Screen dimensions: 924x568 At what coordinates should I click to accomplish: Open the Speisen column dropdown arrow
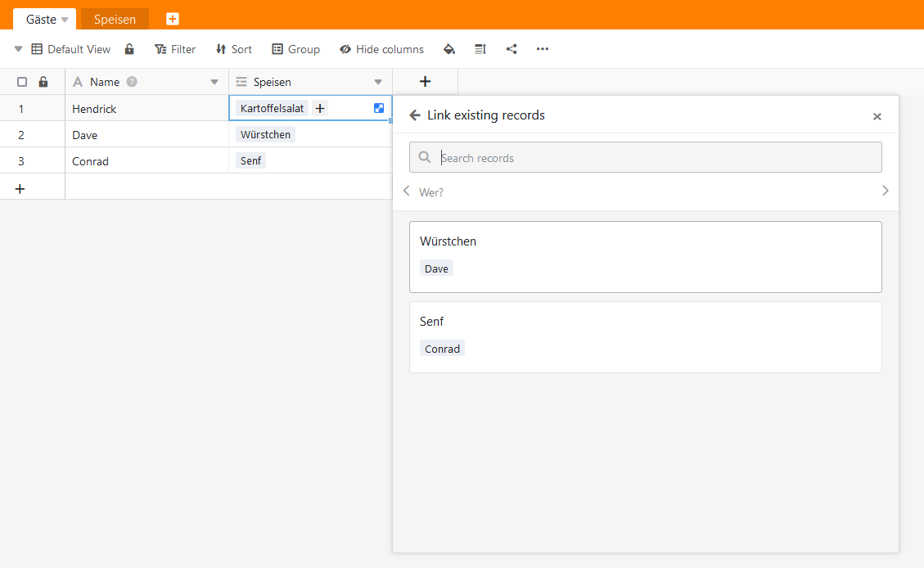(378, 82)
